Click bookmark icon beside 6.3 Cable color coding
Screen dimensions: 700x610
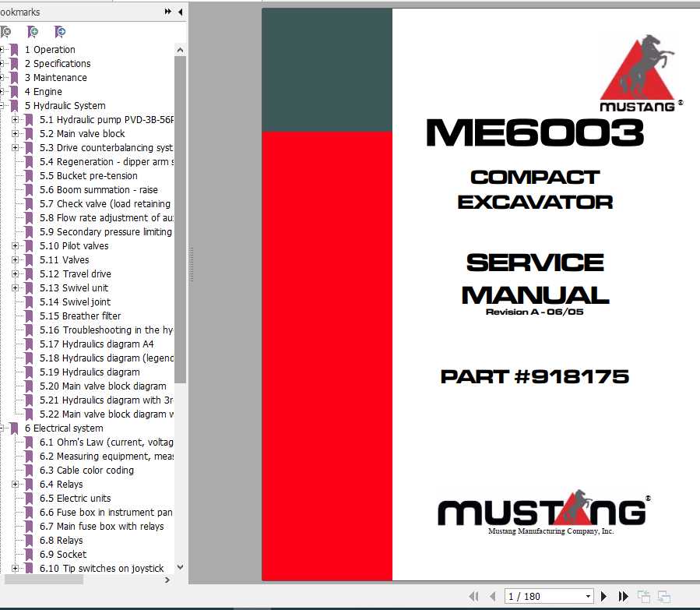coord(29,471)
